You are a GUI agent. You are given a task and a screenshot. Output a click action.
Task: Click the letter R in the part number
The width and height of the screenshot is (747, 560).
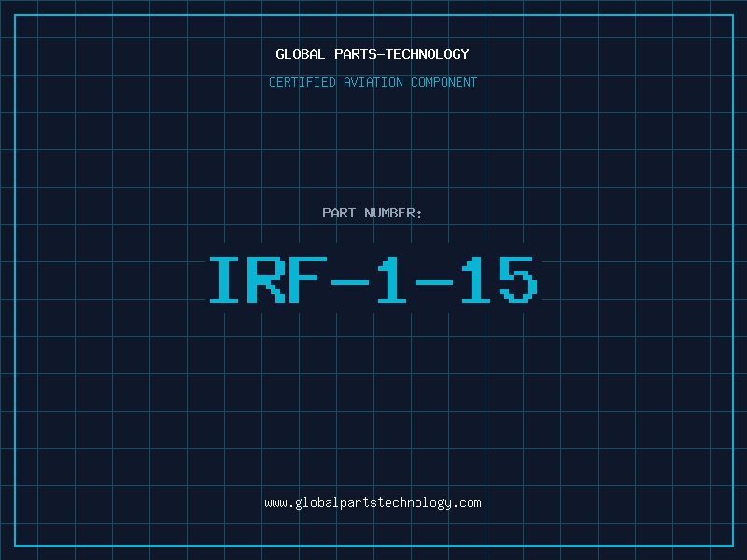[267, 280]
